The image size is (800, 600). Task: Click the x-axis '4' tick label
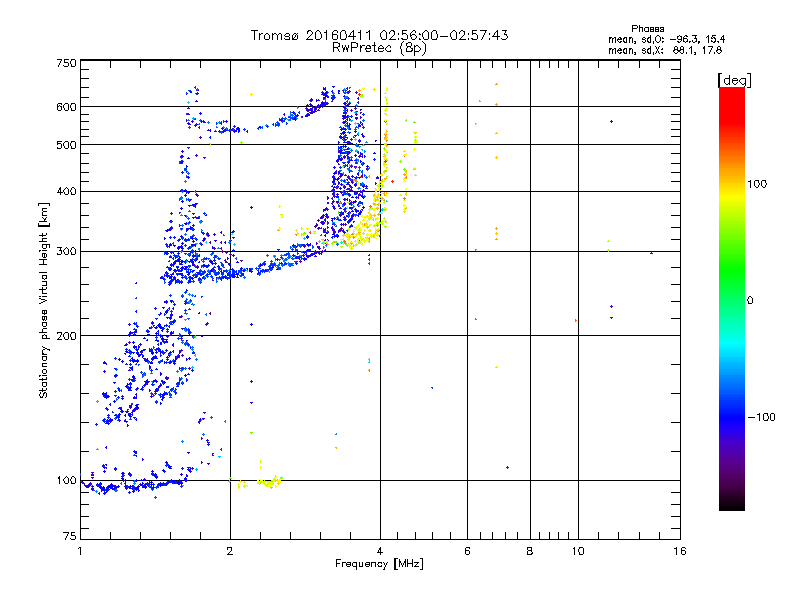pos(380,551)
